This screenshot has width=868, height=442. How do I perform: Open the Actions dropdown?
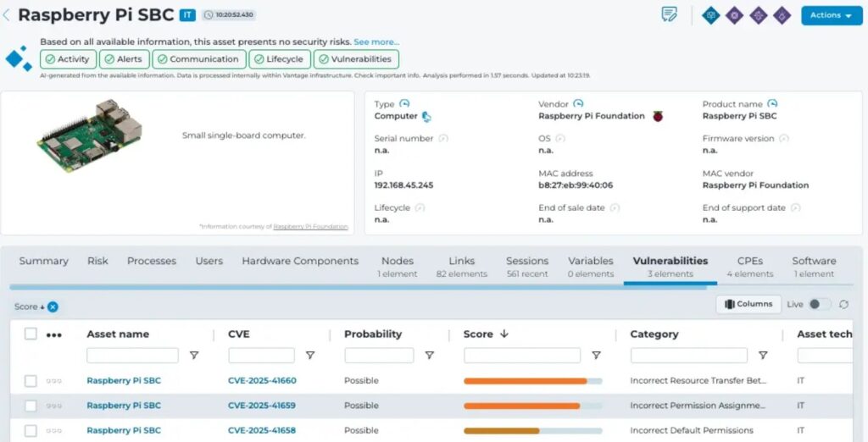[831, 15]
